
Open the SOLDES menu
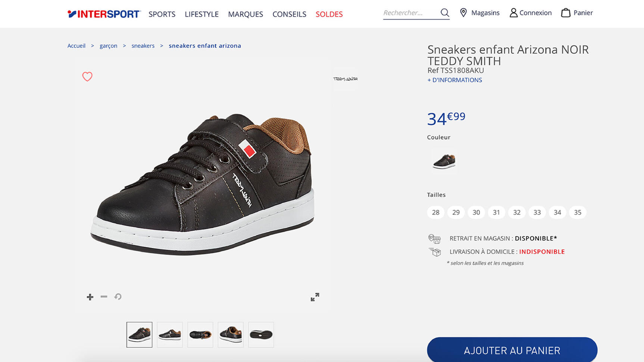pyautogui.click(x=329, y=14)
